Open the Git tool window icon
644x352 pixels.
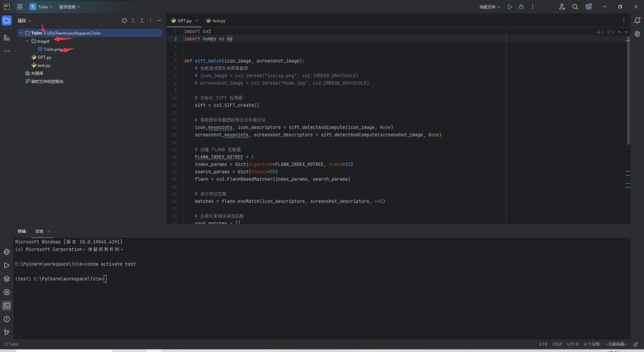point(7,332)
